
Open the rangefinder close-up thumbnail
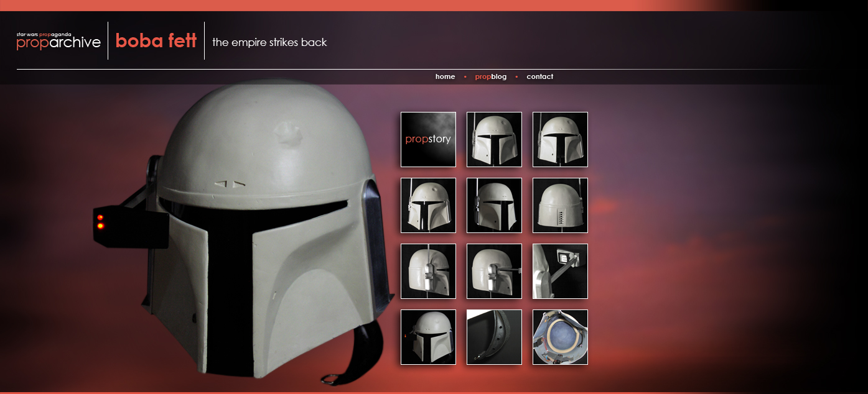click(x=560, y=271)
